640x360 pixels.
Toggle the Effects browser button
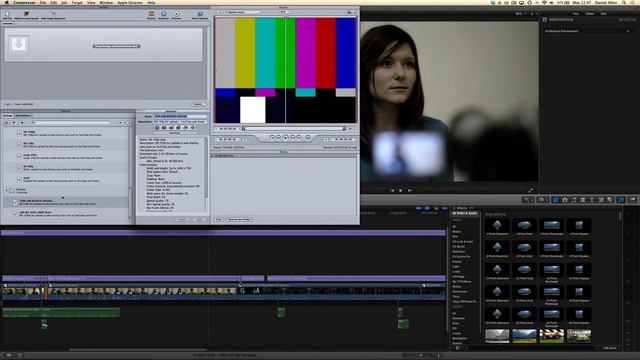pyautogui.click(x=556, y=200)
